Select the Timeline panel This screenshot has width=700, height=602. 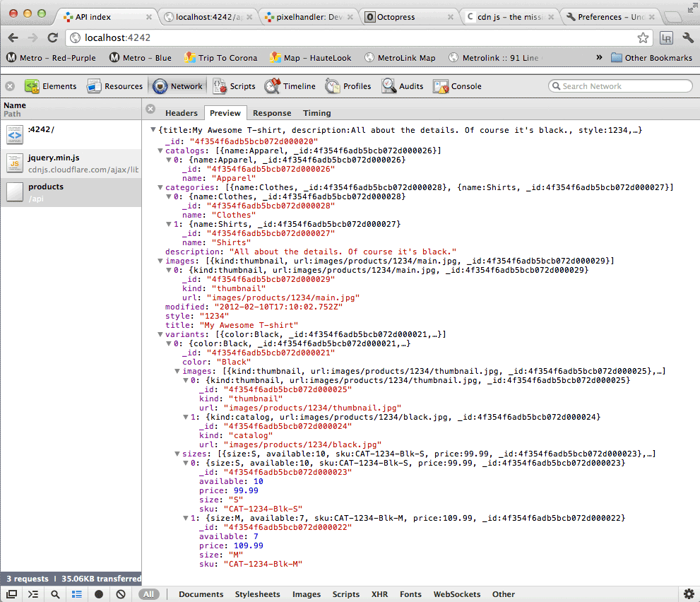290,85
